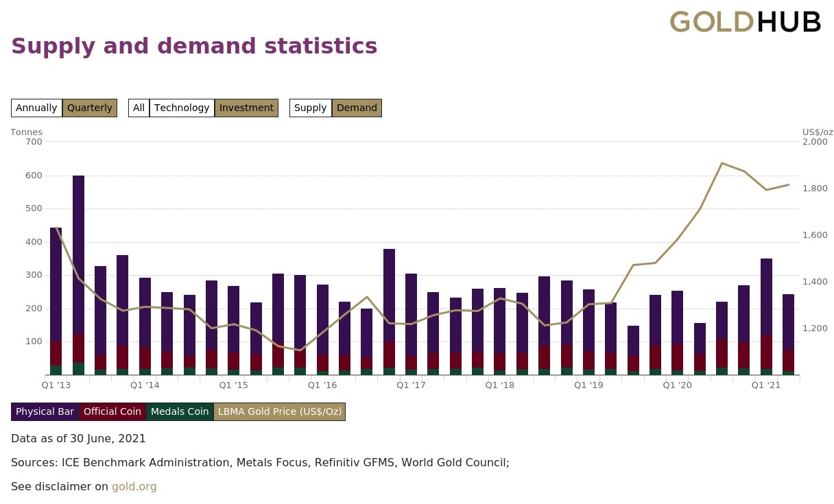
Task: Select the Quarterly time period
Action: 89,108
